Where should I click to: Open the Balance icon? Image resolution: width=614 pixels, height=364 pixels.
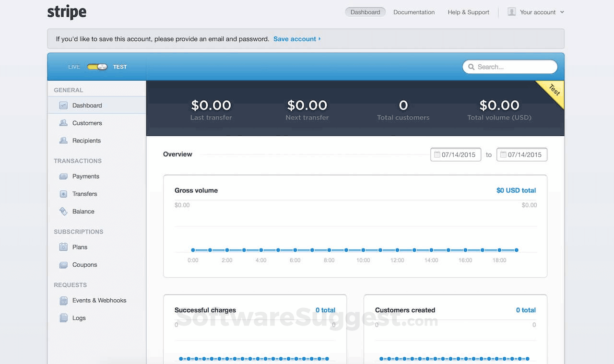coord(63,211)
